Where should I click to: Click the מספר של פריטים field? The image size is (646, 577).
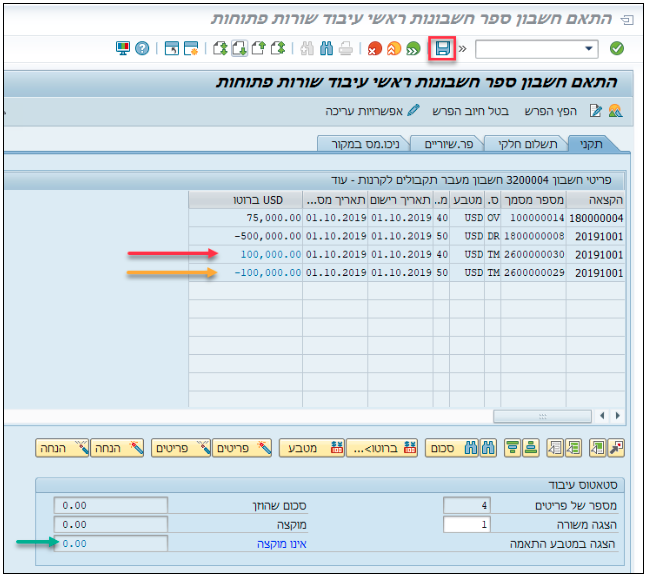[x=467, y=505]
